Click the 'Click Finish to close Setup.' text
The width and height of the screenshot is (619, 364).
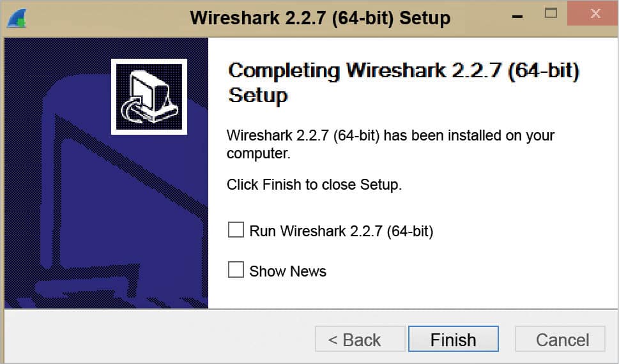[x=314, y=185]
